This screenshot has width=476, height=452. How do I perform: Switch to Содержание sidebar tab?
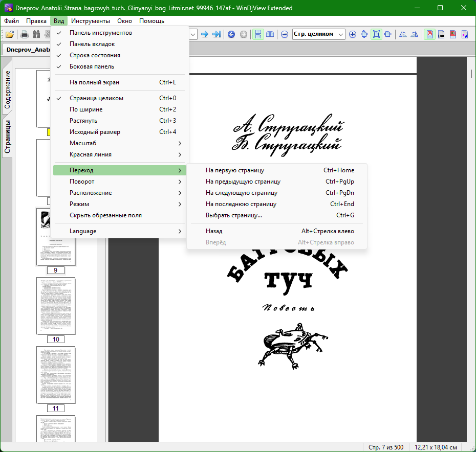coord(7,90)
